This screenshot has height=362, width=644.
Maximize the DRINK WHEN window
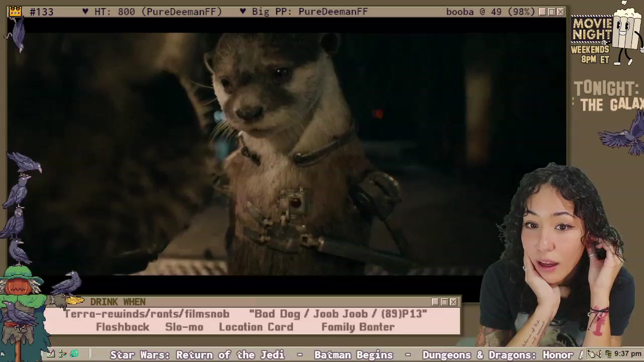click(444, 302)
